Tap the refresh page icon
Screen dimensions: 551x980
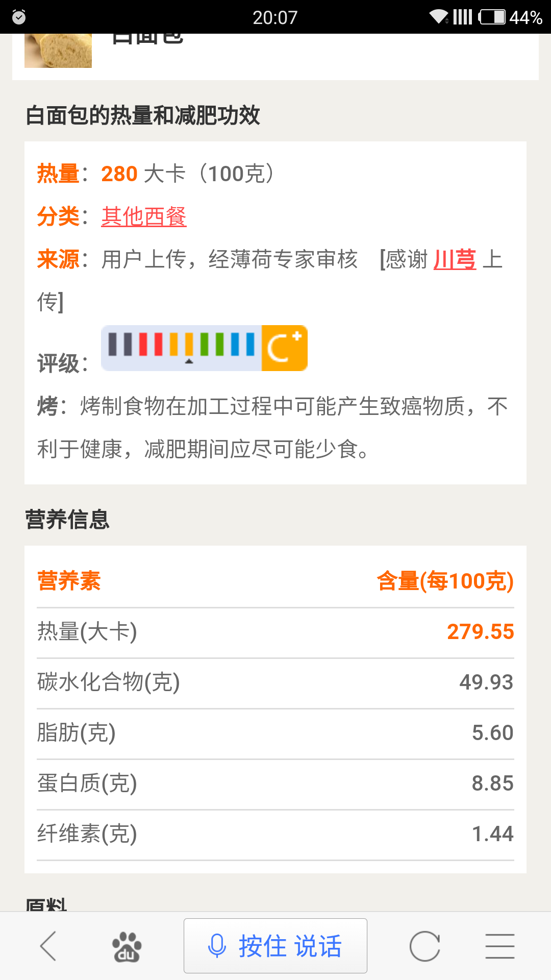tap(424, 946)
